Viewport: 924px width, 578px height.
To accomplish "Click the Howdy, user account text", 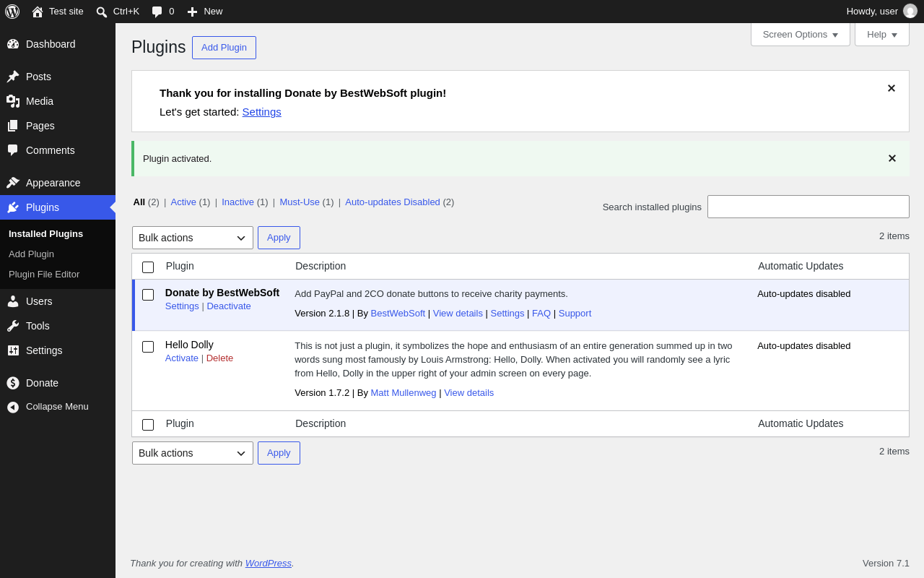I will 872,12.
